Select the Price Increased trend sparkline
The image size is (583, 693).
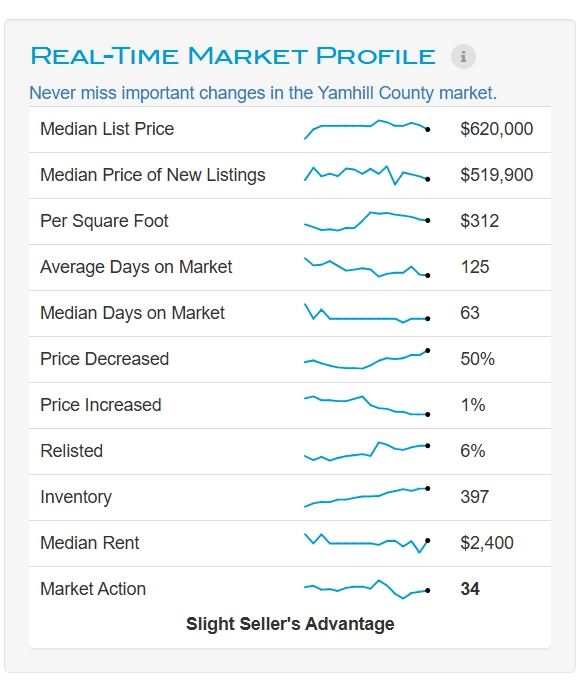coord(367,405)
